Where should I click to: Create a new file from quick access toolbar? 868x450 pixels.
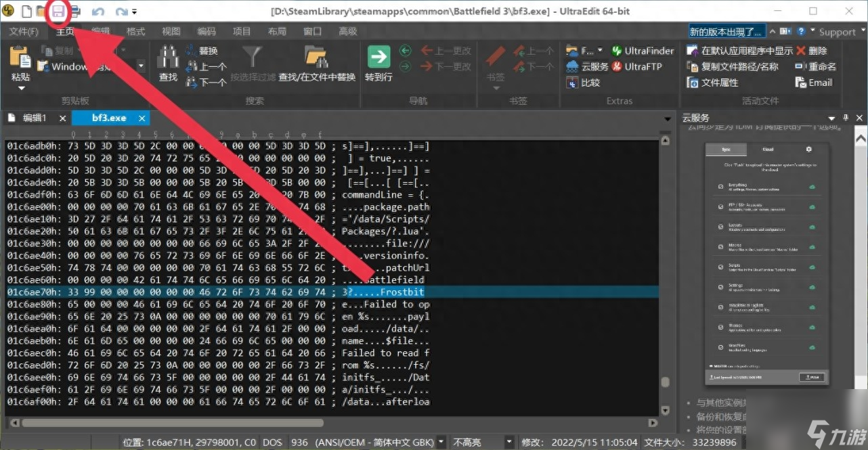tap(27, 11)
